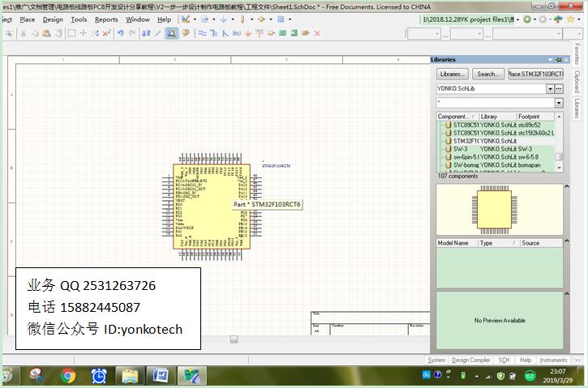Click the component list scrollbar down arrow

click(x=559, y=167)
